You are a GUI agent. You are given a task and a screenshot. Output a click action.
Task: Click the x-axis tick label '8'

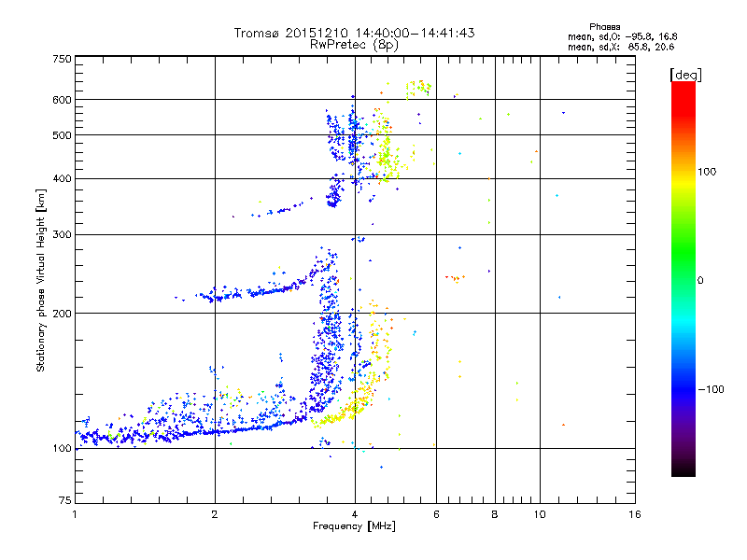click(495, 514)
